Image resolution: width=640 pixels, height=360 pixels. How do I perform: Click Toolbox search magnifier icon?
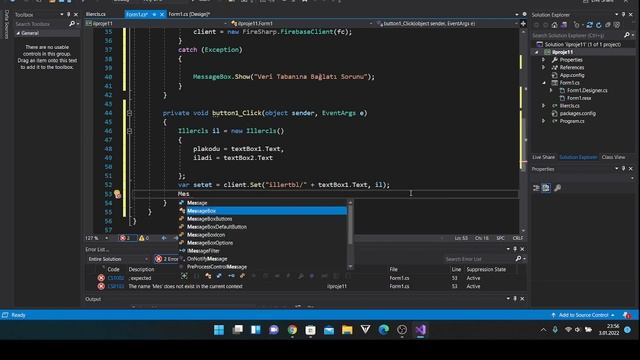(x=72, y=24)
